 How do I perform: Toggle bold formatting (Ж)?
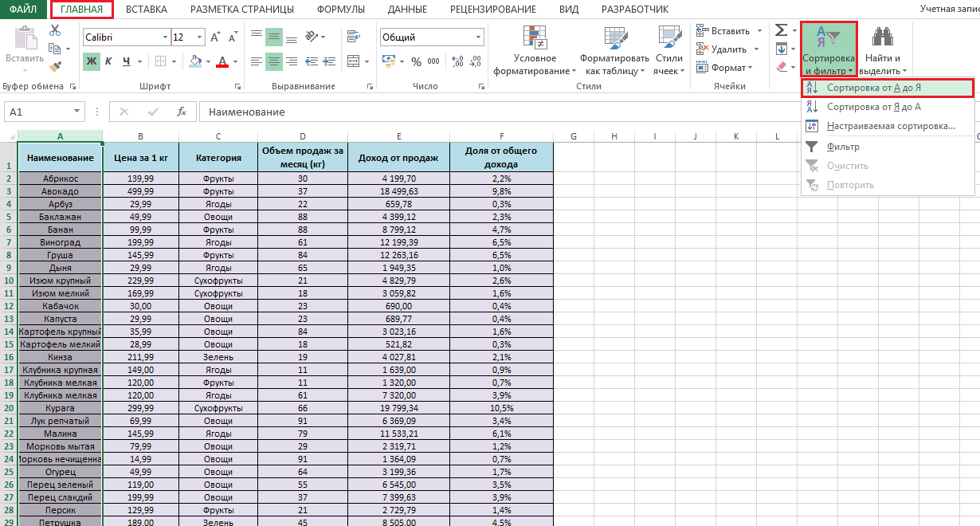pyautogui.click(x=92, y=61)
